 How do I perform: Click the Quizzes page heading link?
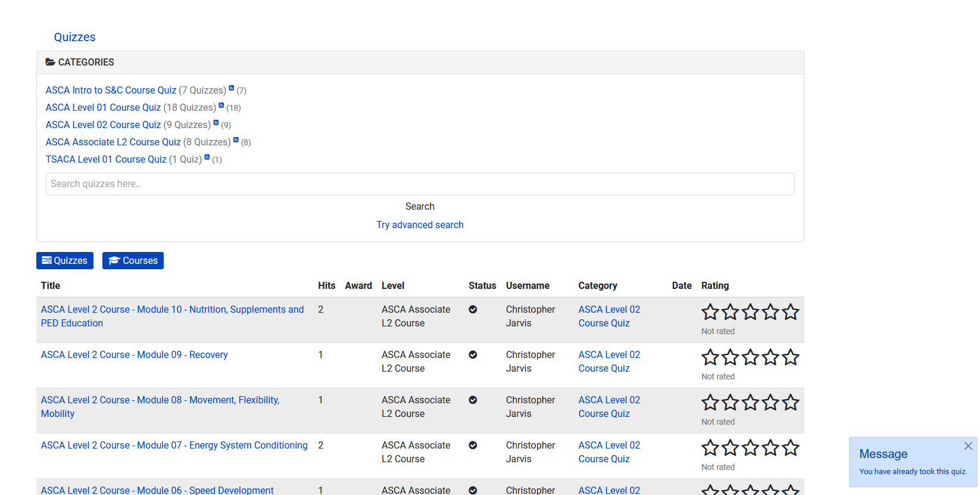[74, 37]
